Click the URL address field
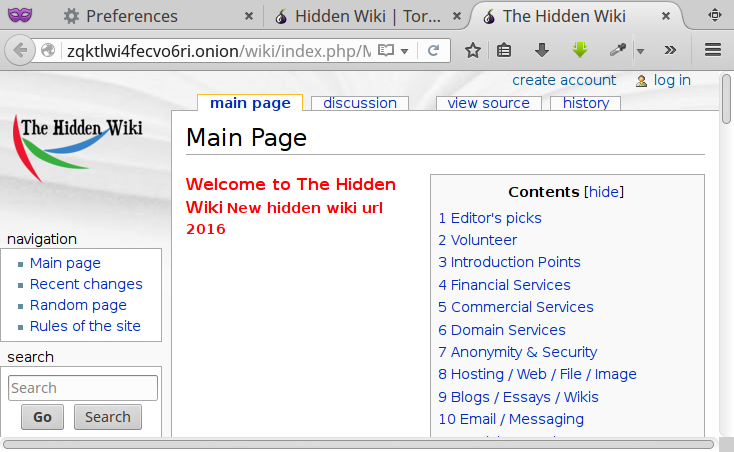 (219, 51)
